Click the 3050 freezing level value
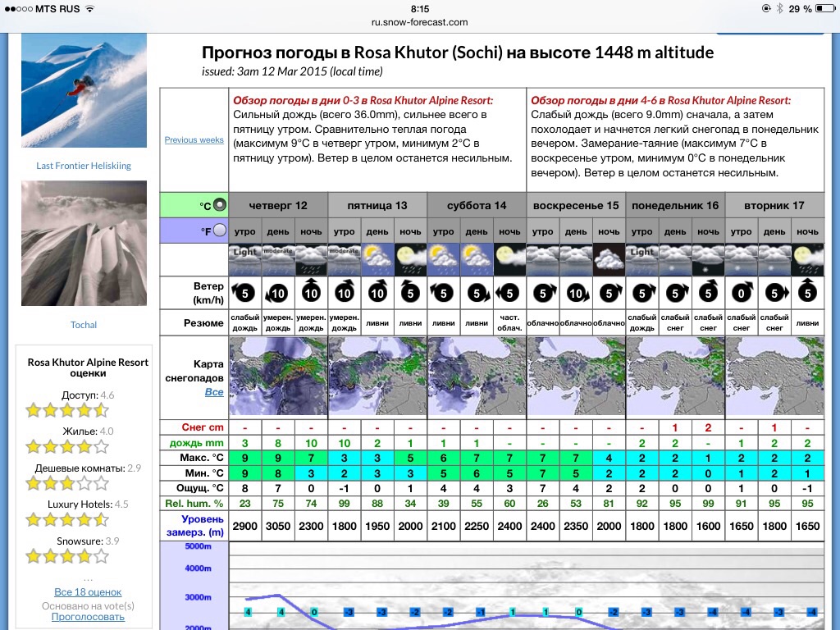Viewport: 840px width, 630px height. tap(278, 526)
